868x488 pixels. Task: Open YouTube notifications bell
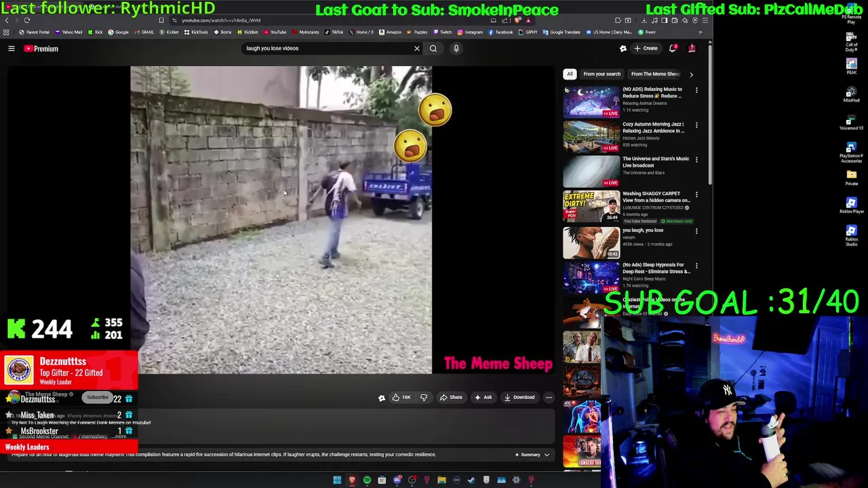(673, 48)
